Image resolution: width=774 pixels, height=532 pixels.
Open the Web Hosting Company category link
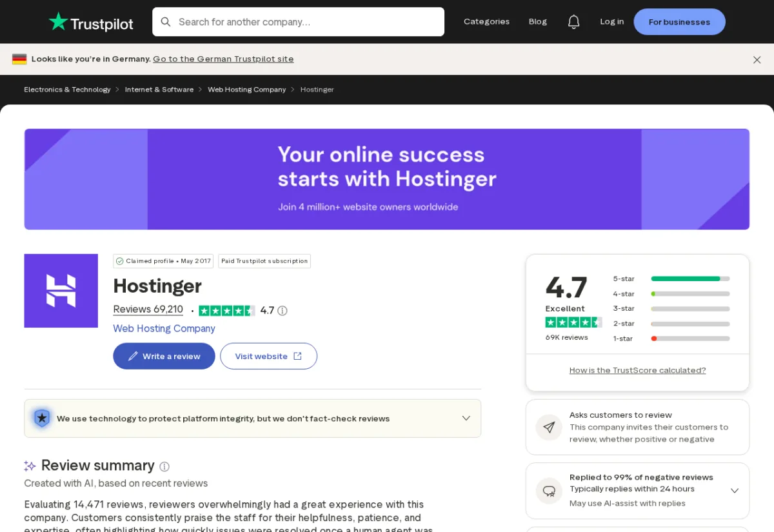coord(164,329)
